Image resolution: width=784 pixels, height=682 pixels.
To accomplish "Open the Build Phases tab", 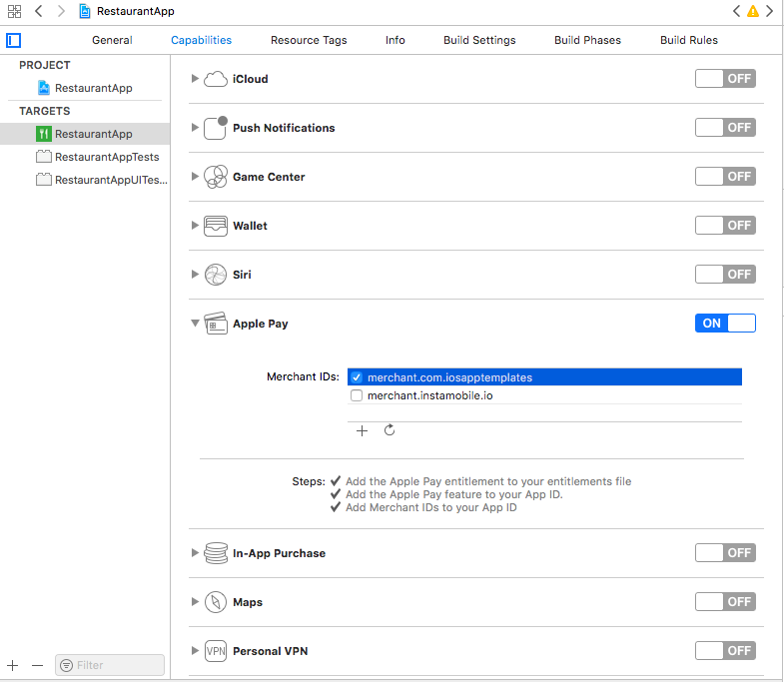I will 587,40.
